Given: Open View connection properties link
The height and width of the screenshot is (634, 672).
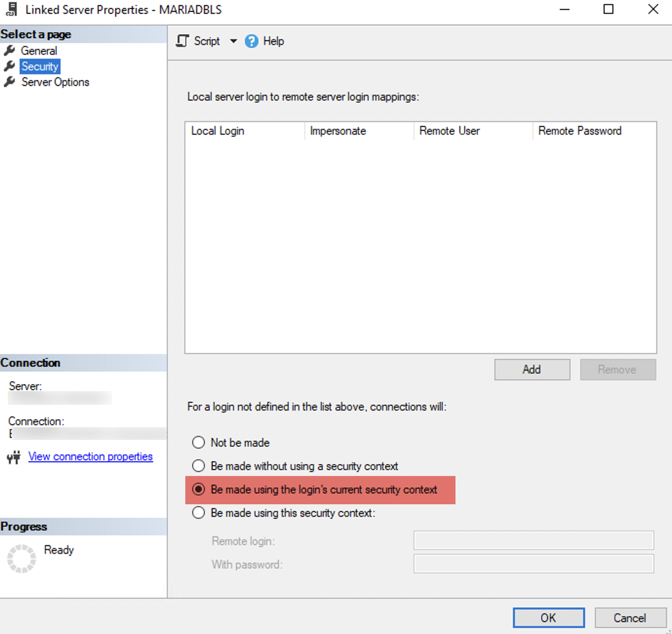Looking at the screenshot, I should pyautogui.click(x=90, y=456).
